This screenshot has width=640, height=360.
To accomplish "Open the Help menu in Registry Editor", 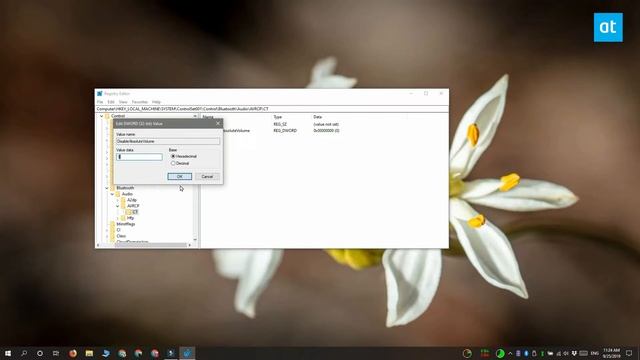I will click(x=156, y=102).
